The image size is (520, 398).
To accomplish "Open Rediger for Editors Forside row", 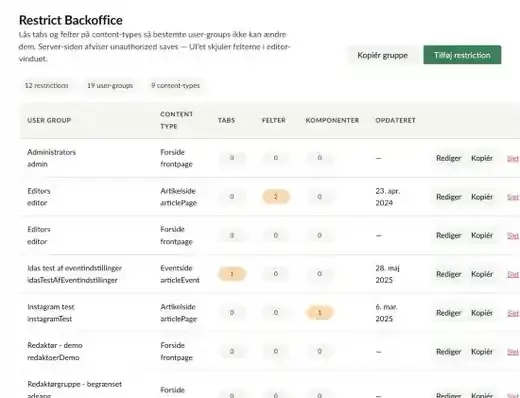I will tap(448, 236).
